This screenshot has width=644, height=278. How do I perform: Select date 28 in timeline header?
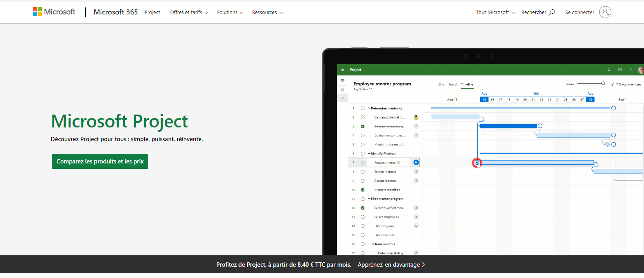coord(590,100)
